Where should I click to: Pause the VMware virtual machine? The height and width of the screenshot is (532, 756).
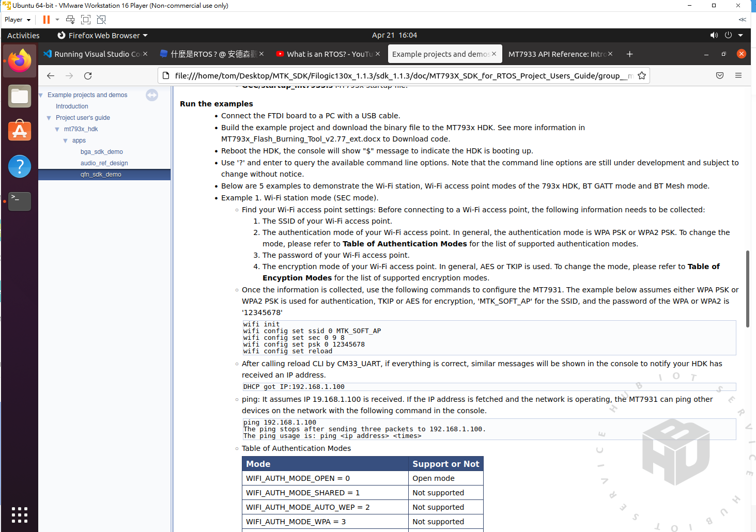coord(46,20)
